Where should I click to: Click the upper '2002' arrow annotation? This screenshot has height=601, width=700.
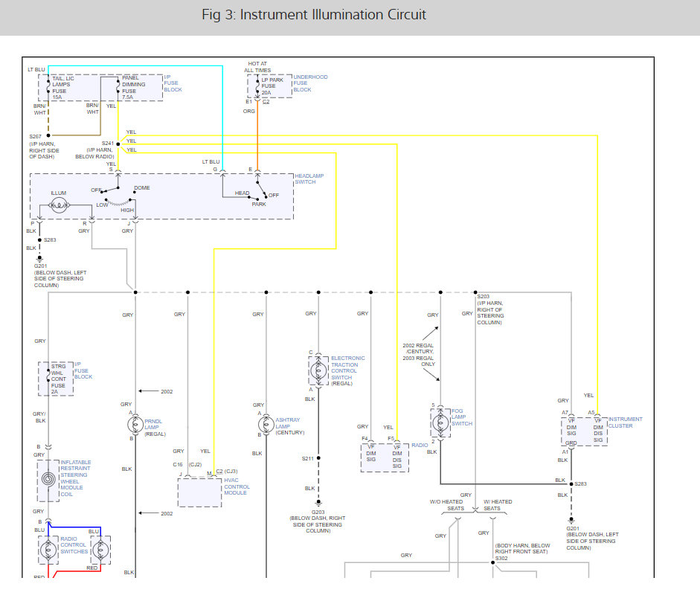[x=155, y=391]
